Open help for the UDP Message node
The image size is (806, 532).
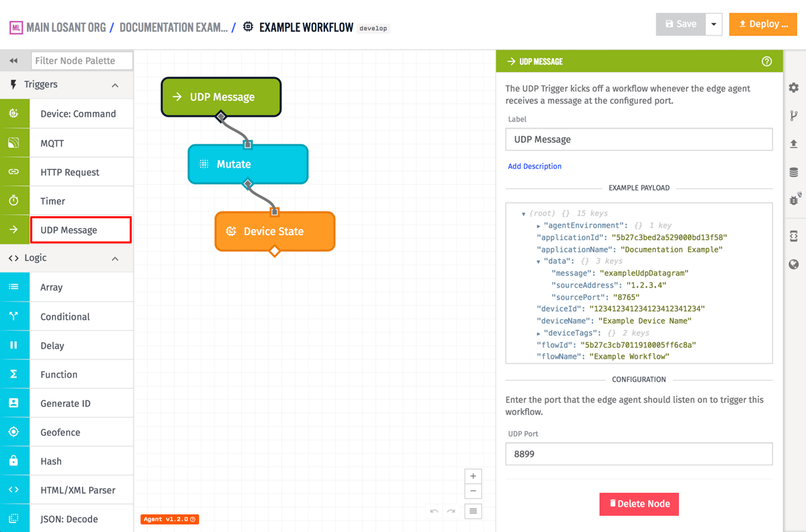(x=767, y=61)
